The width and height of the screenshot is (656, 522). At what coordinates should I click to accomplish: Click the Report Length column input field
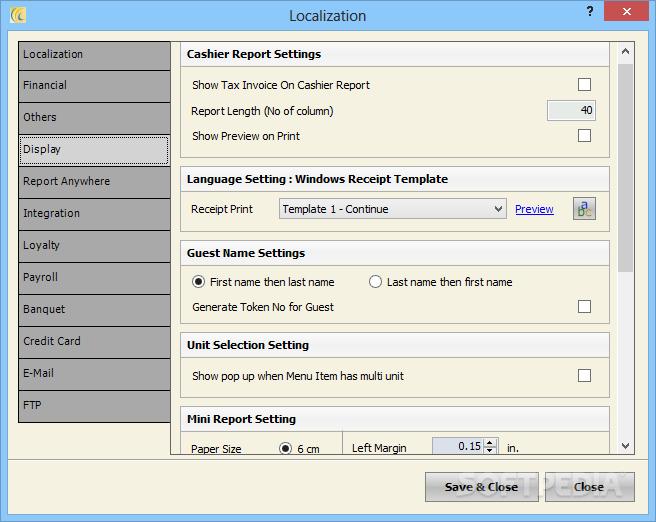point(571,110)
